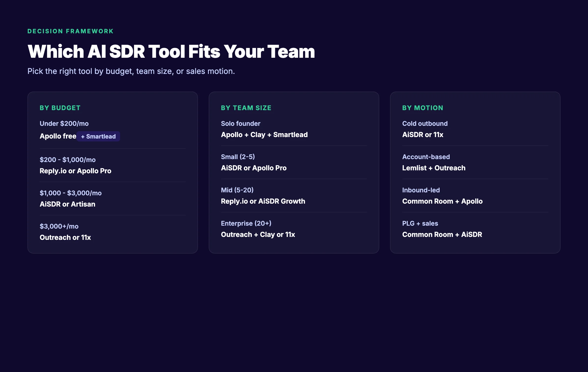Select the 'Small (2-5)' label

coord(238,157)
